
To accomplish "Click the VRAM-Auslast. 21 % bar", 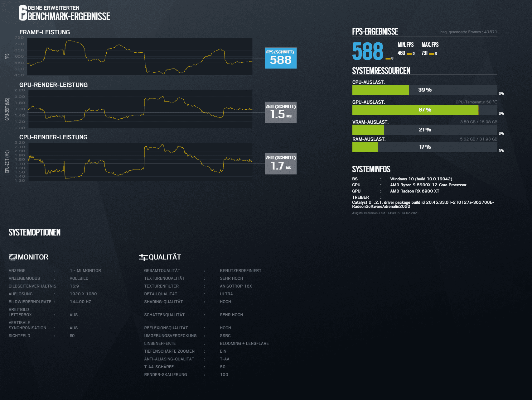I will point(425,130).
